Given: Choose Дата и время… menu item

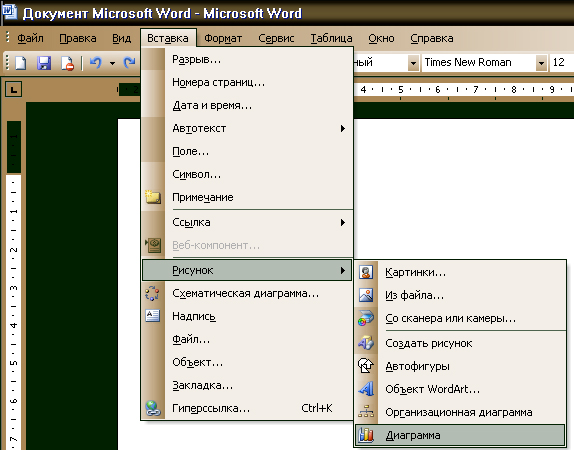Looking at the screenshot, I should point(247,105).
